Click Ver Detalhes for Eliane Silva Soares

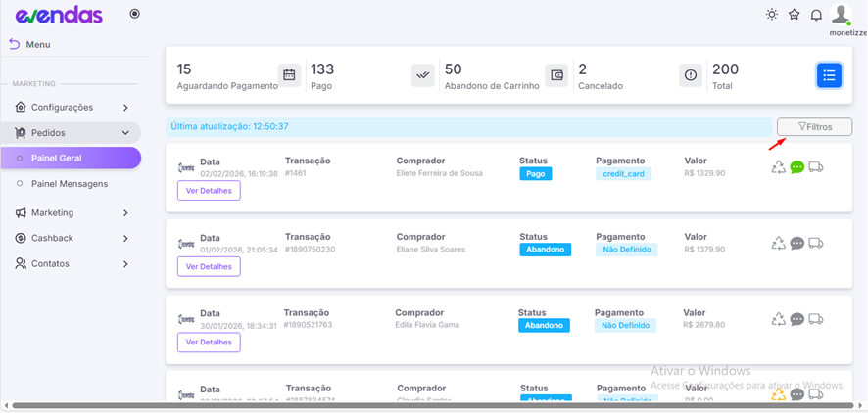pyautogui.click(x=209, y=266)
